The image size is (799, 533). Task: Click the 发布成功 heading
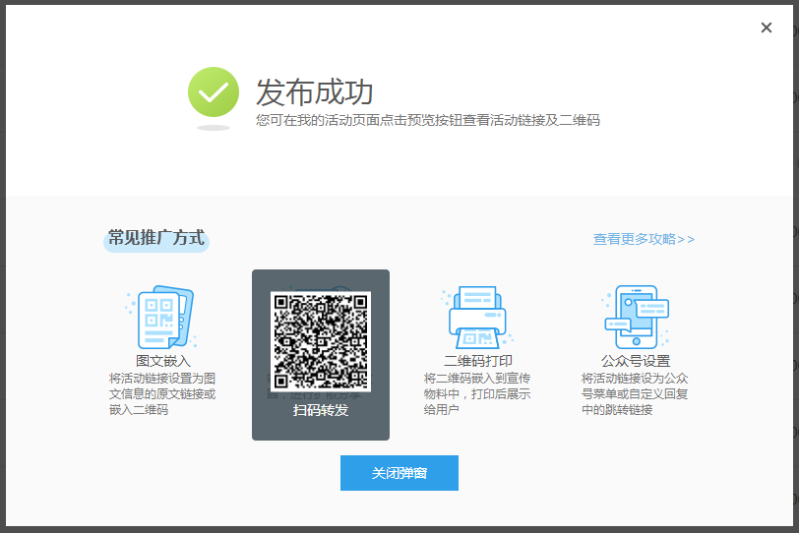[314, 92]
